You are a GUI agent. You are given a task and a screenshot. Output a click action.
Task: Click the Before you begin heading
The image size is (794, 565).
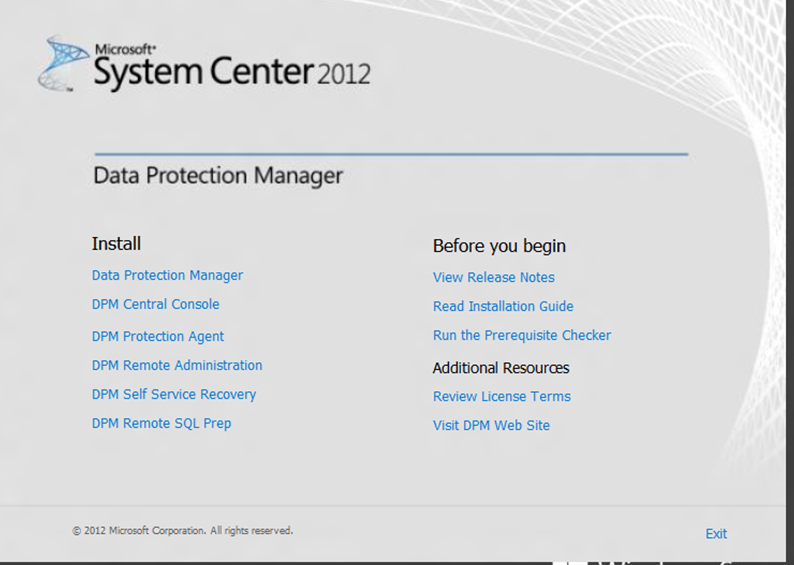(499, 246)
